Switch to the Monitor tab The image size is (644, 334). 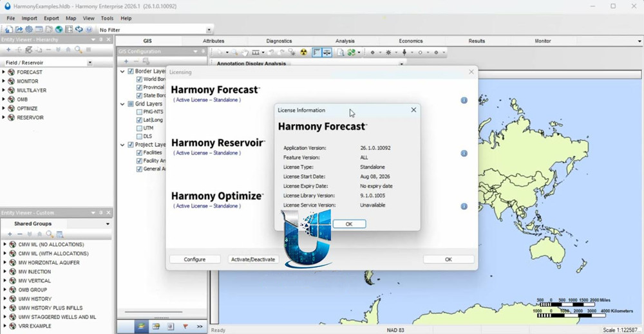(x=542, y=41)
